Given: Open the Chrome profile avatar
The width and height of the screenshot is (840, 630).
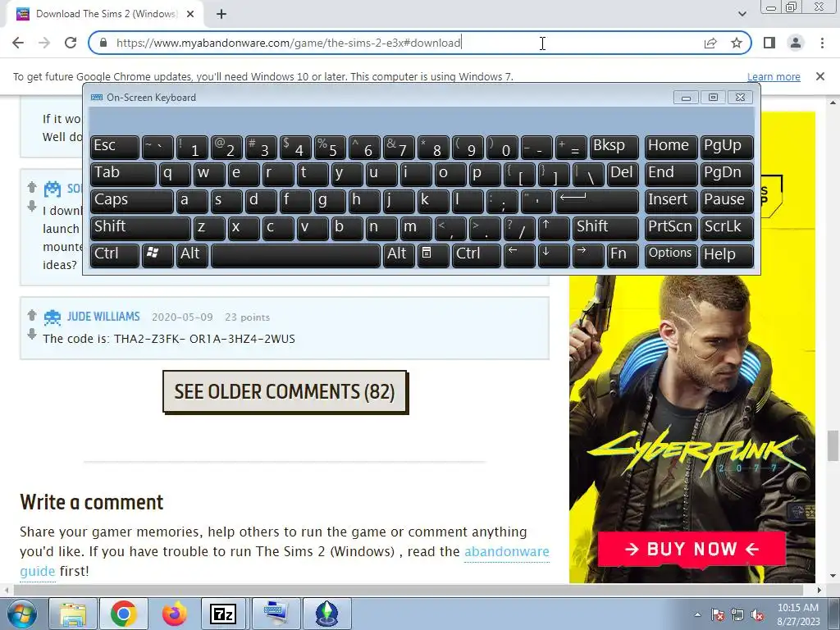Looking at the screenshot, I should (x=796, y=43).
